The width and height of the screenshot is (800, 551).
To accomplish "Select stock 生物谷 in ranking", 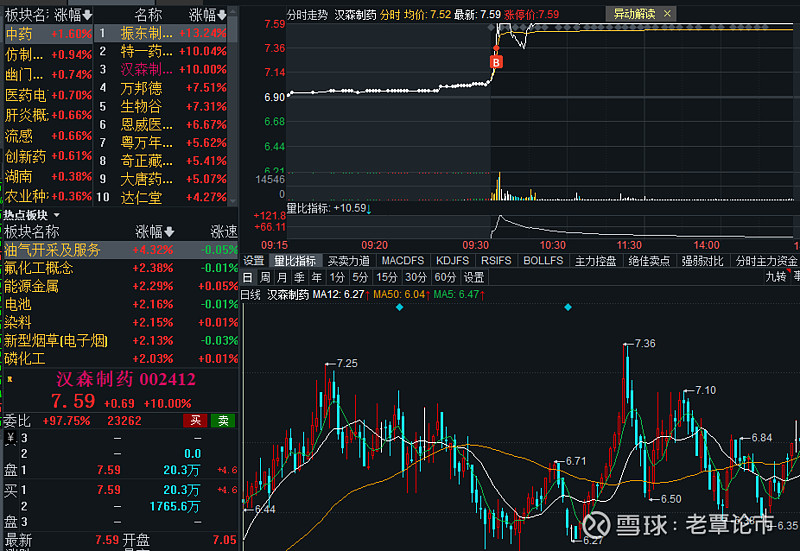I will tap(161, 106).
